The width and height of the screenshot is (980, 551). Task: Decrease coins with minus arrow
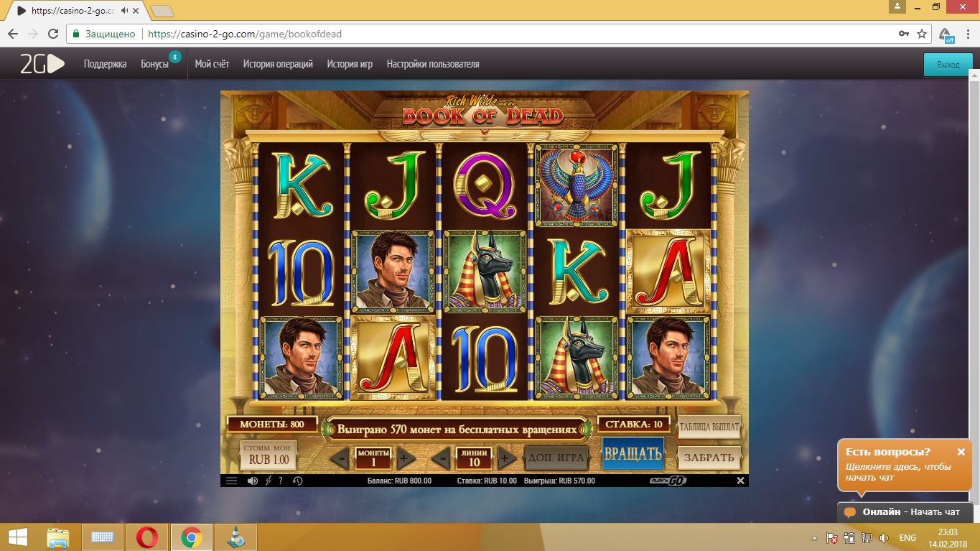340,458
